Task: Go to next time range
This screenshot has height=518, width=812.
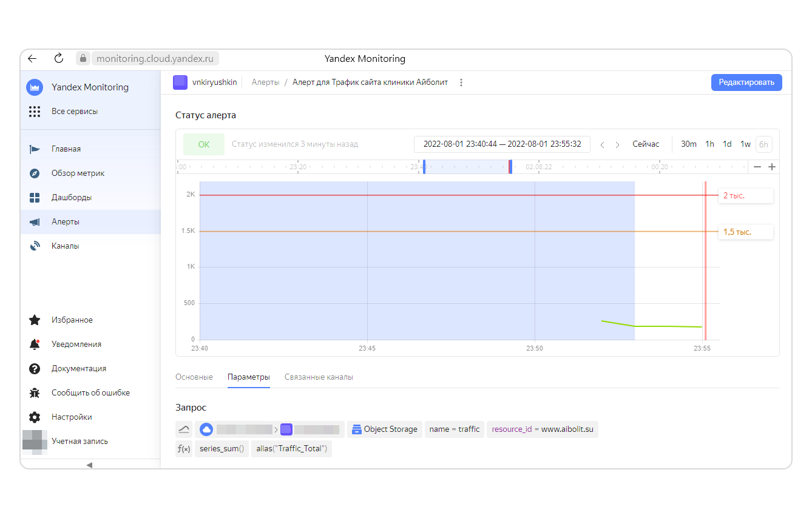Action: point(617,145)
